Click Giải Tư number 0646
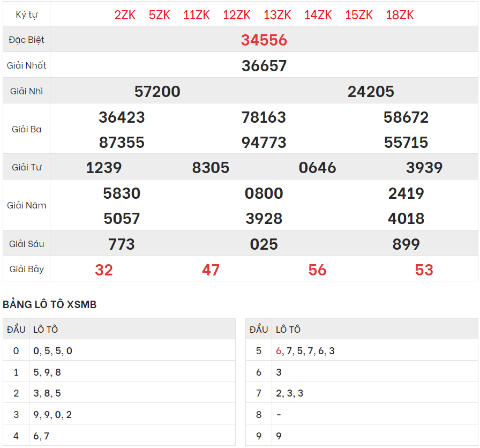Screen dimensions: 480x448 317,168
